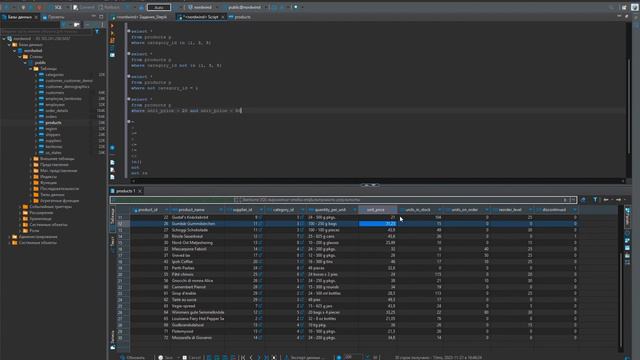Click the navigator filter funnel icon
The height and width of the screenshot is (360, 640).
coord(97,31)
